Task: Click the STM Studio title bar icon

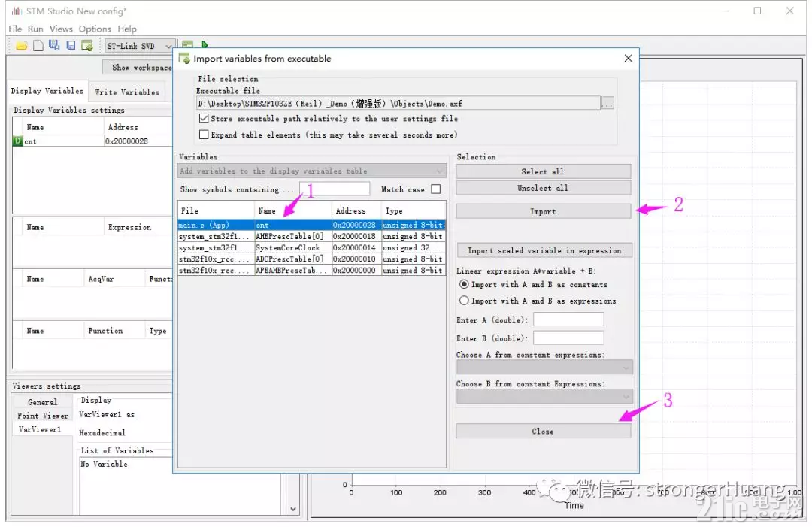Action: pyautogui.click(x=17, y=11)
